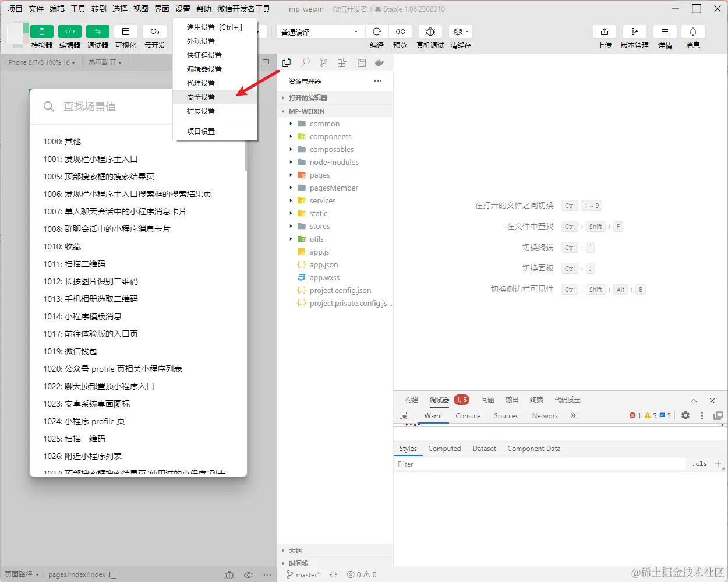Open the search icon in editor sidebar
The image size is (728, 582).
(305, 62)
